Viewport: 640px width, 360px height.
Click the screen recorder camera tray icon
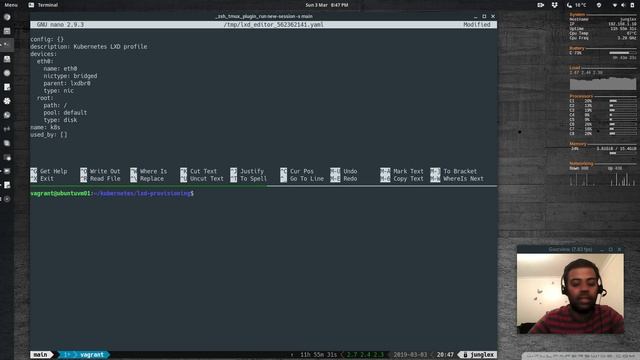[x=540, y=5]
